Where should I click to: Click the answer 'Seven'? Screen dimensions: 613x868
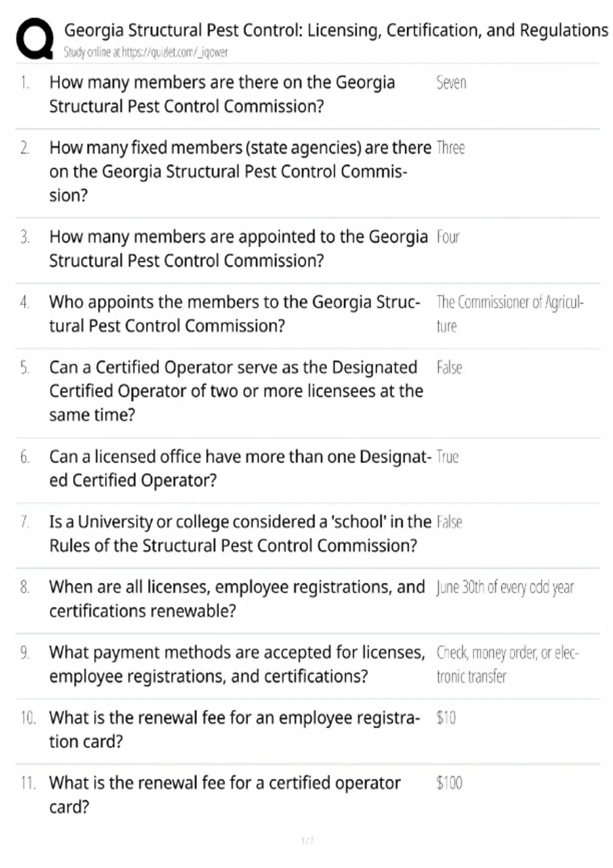click(x=451, y=83)
